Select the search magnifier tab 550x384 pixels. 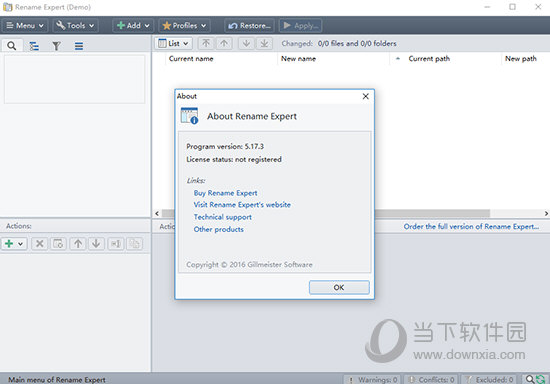point(12,46)
